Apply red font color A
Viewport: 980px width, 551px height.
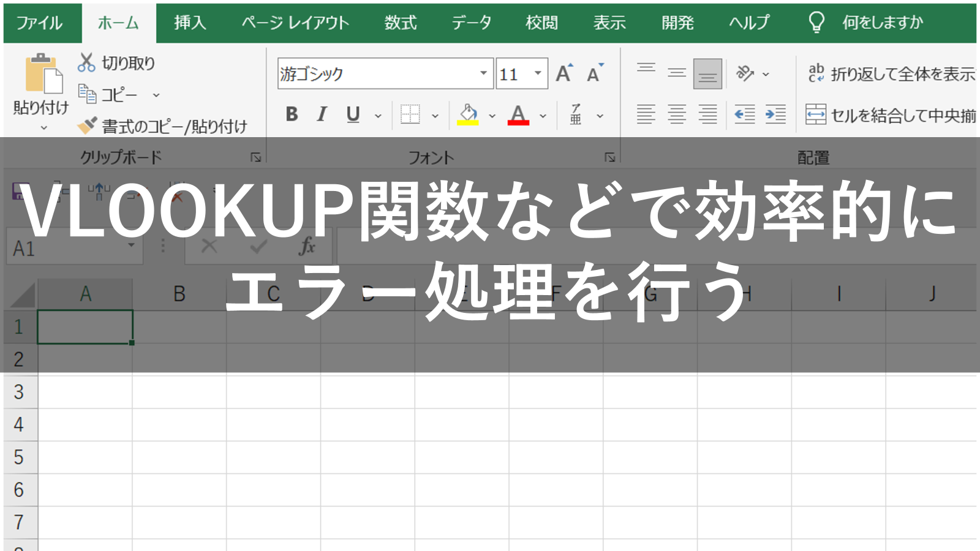[x=518, y=114]
